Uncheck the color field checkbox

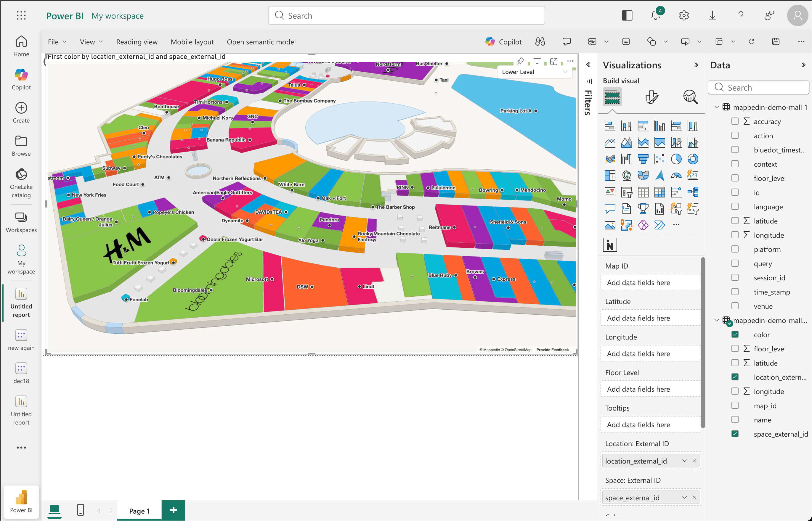tap(735, 334)
